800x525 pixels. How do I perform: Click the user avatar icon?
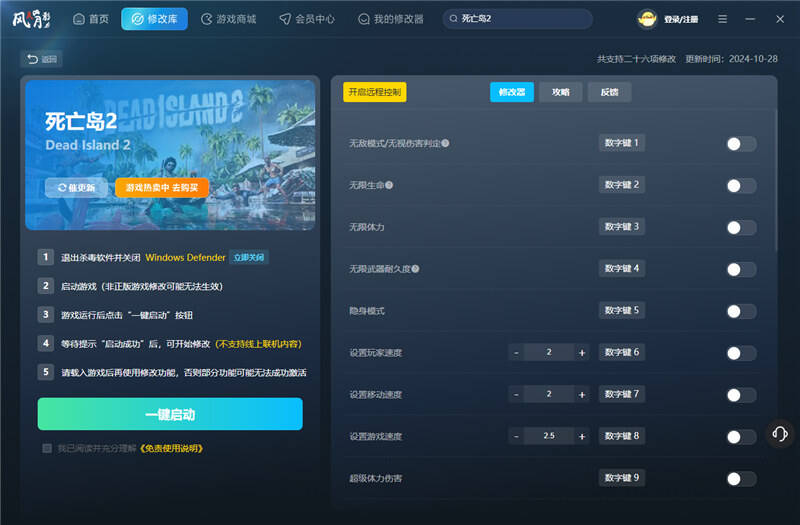[x=647, y=19]
